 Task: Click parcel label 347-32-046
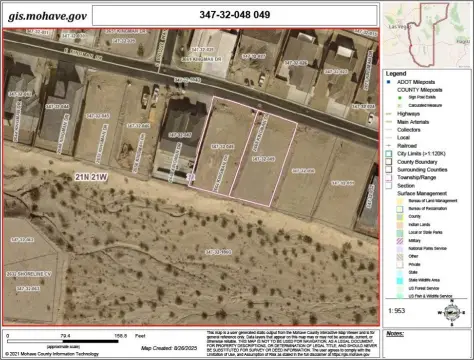point(138,126)
